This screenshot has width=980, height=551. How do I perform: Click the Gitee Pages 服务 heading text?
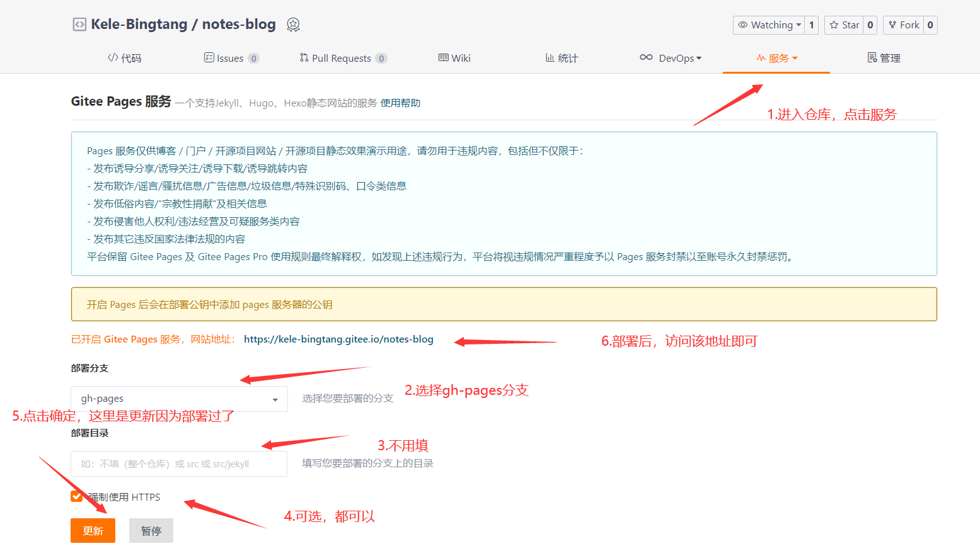(x=121, y=101)
